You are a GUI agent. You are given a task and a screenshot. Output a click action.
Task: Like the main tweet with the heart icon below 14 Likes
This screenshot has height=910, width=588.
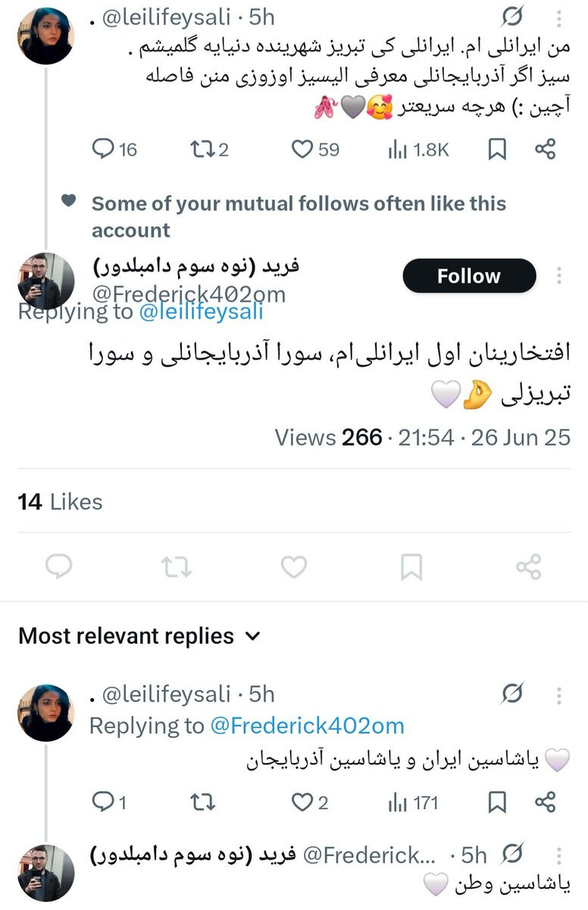[x=294, y=566]
